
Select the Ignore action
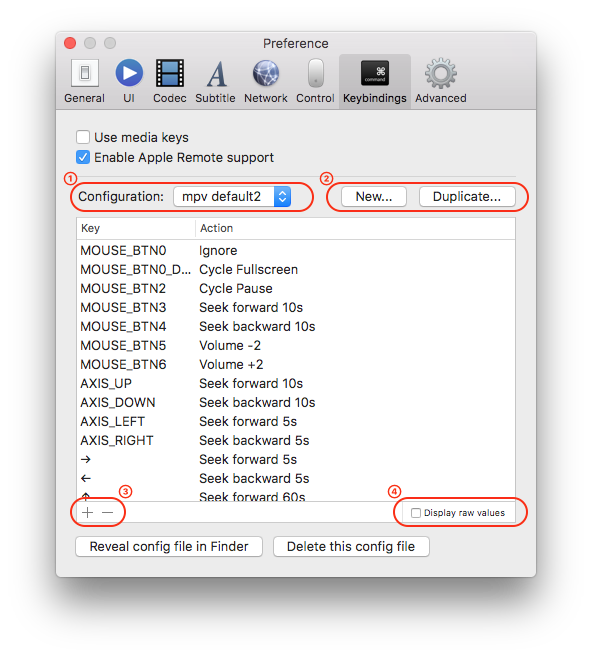pyautogui.click(x=218, y=251)
